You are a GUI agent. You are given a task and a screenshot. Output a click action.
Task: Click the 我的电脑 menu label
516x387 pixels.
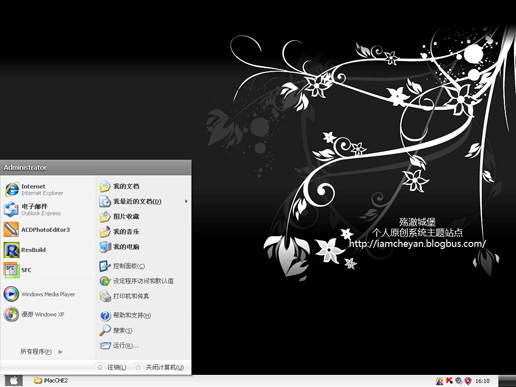[126, 247]
